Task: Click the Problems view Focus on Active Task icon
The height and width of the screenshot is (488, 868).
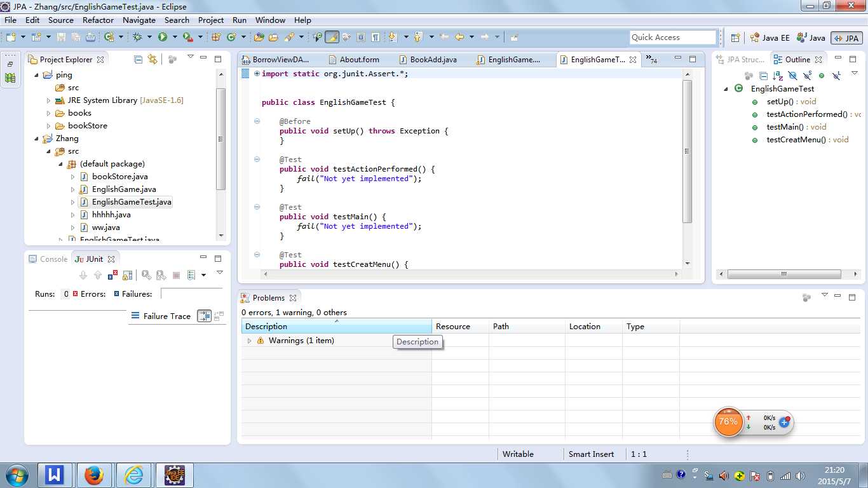Action: 806,297
